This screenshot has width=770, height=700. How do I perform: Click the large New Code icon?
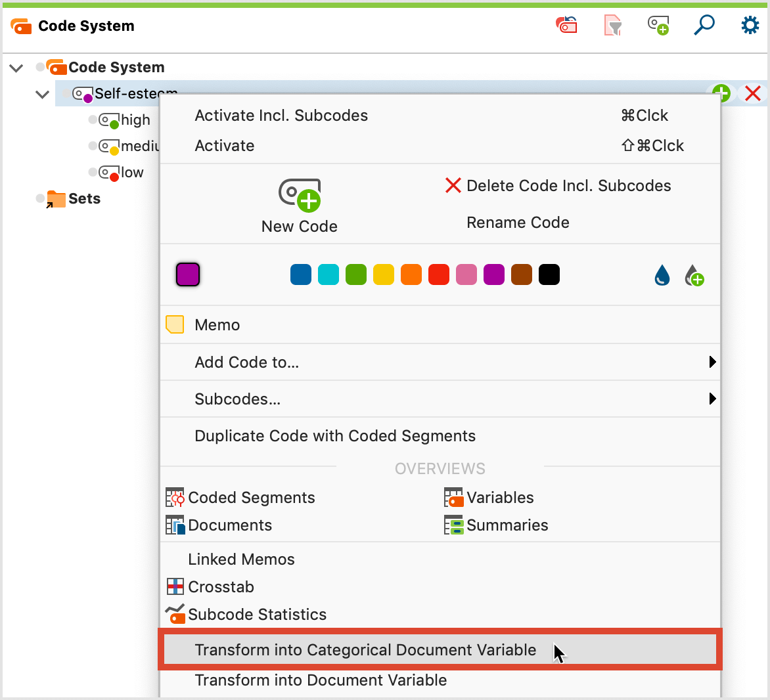pyautogui.click(x=300, y=195)
